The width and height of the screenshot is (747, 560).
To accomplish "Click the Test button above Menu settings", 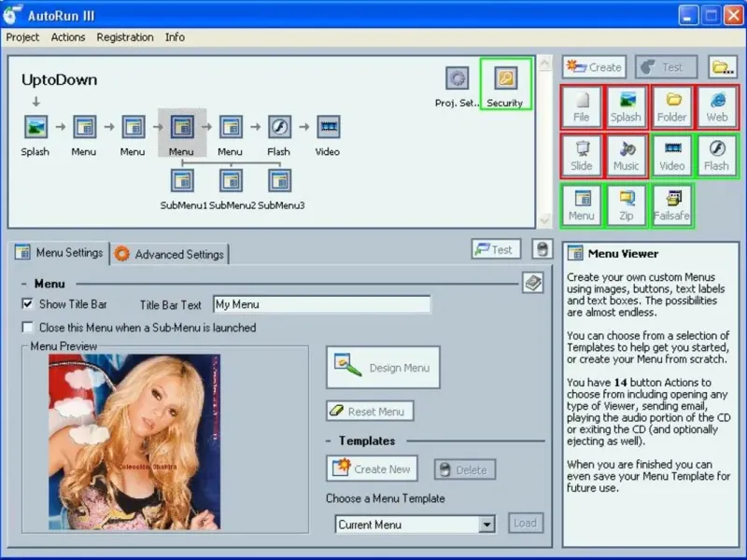I will (x=496, y=249).
